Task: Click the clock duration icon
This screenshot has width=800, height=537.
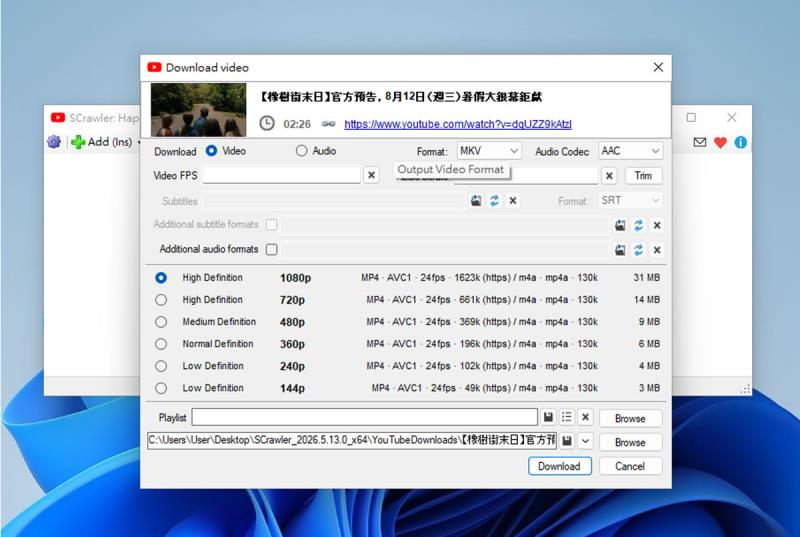Action: [267, 123]
